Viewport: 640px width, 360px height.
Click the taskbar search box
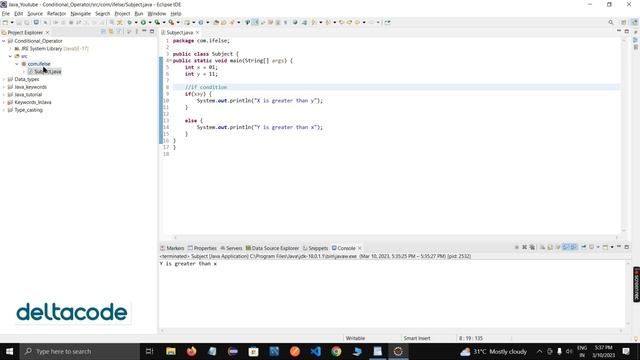[x=80, y=351]
